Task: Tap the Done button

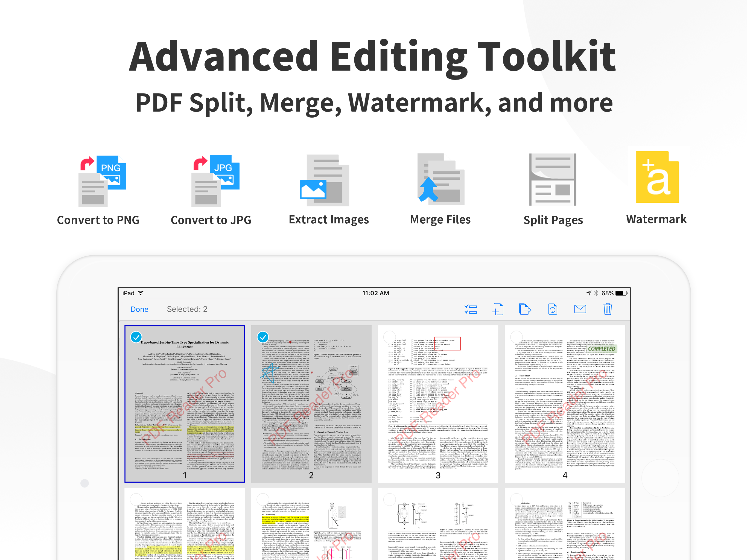Action: (139, 309)
